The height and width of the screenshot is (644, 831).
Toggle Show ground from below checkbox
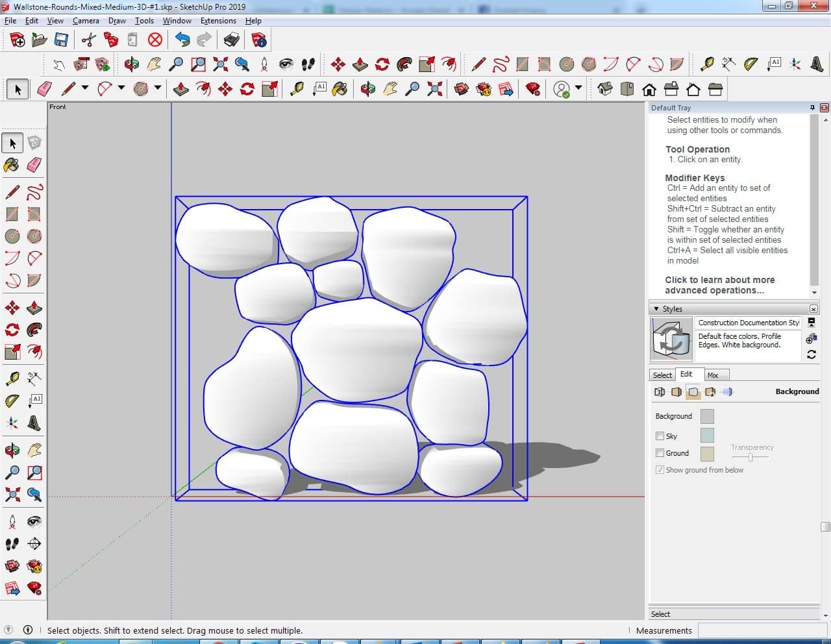point(660,470)
